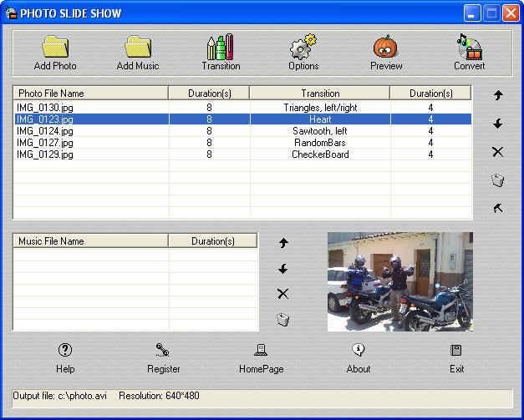Click Music File Name column header
This screenshot has width=524, height=420.
[90, 240]
